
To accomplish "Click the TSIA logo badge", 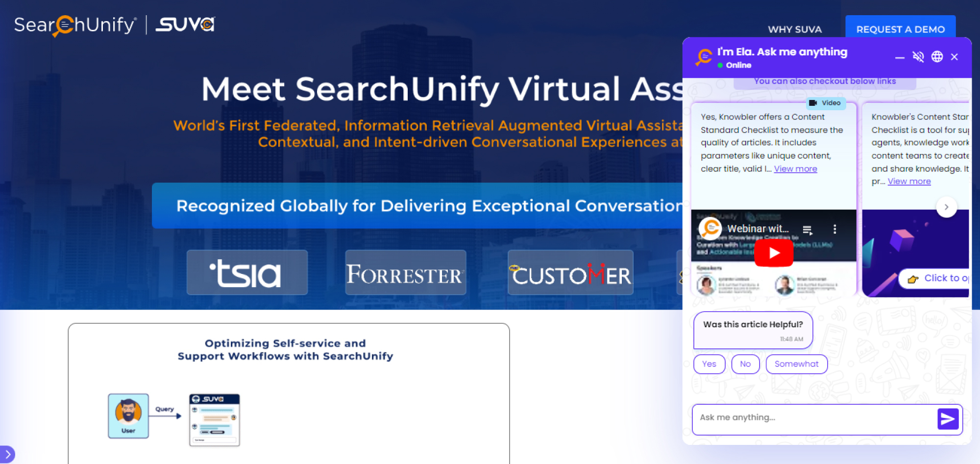I will (x=247, y=272).
